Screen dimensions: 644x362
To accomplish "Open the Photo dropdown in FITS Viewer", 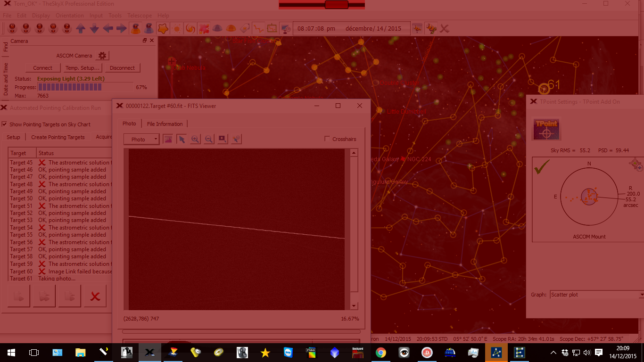I will [141, 139].
